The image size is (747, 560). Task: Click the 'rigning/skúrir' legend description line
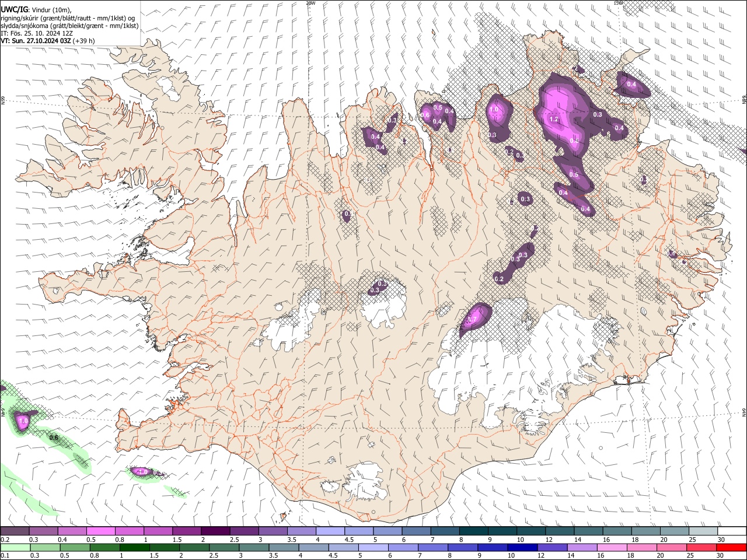[68, 18]
